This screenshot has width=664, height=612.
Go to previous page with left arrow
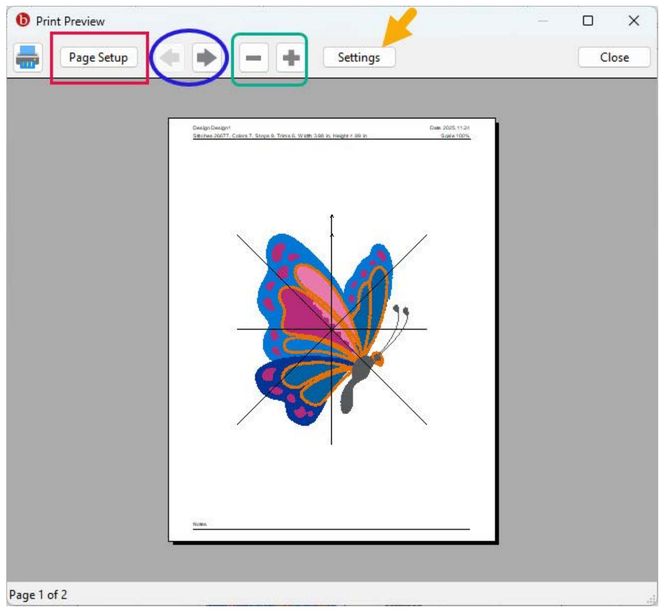pyautogui.click(x=171, y=58)
